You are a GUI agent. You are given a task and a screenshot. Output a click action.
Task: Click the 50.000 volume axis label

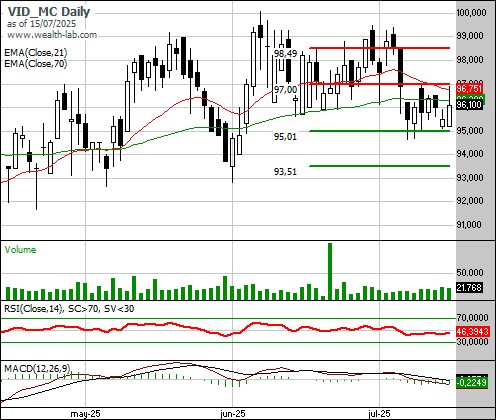point(470,273)
